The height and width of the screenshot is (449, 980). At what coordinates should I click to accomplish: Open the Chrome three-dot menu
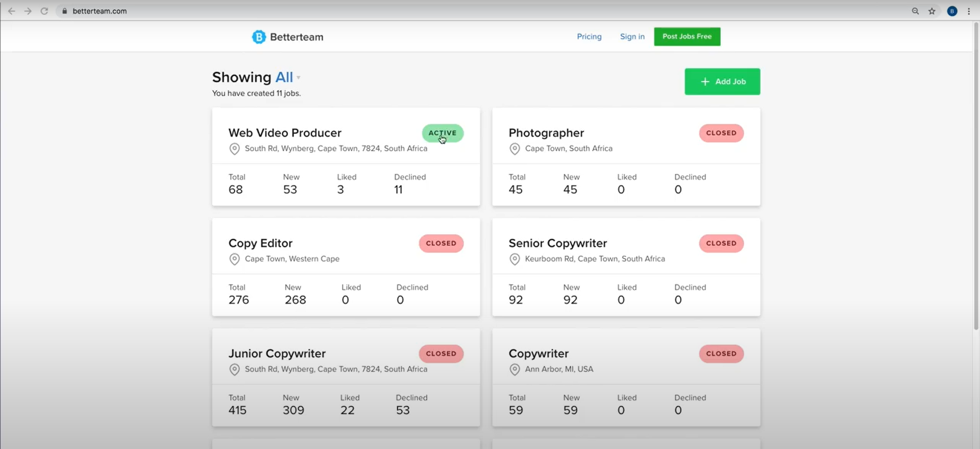tap(969, 11)
